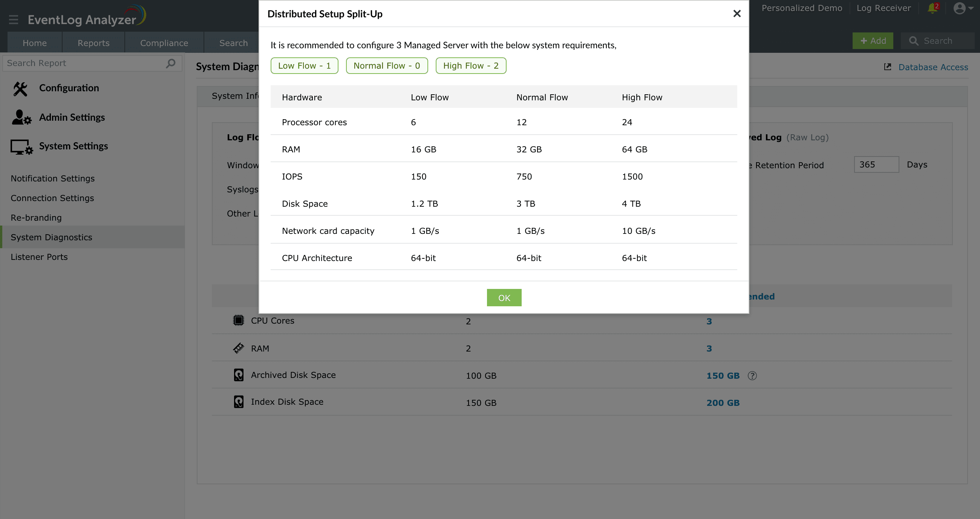Click the retention period days field

tap(876, 164)
